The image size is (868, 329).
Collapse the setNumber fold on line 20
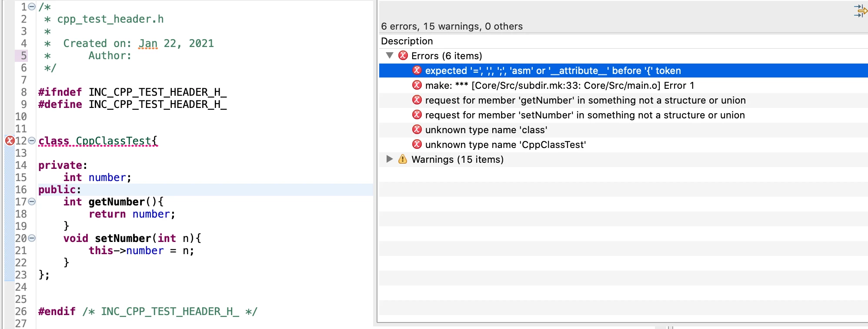[x=32, y=238]
